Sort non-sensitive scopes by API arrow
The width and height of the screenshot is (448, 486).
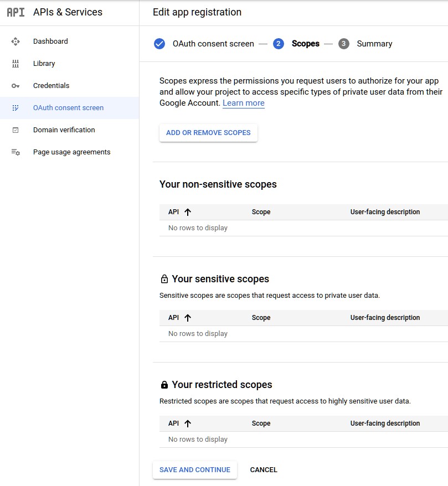[188, 212]
